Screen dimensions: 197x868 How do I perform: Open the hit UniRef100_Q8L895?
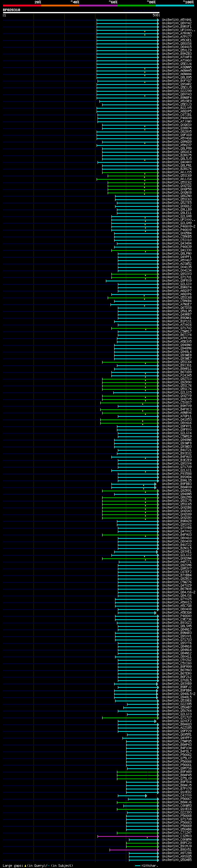tap(176, 78)
